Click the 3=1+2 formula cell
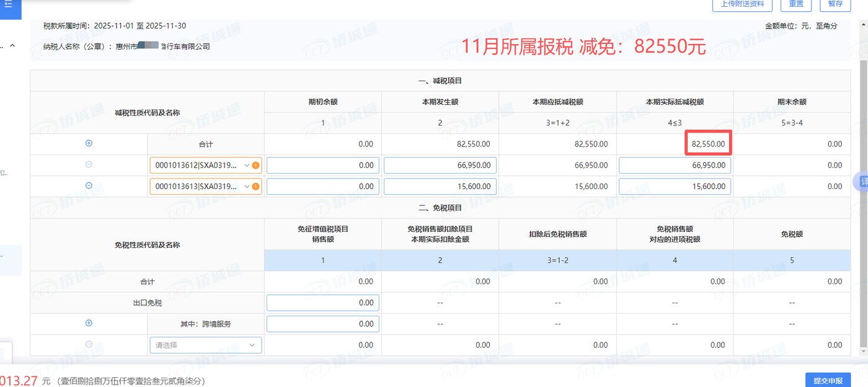This screenshot has width=868, height=387. [x=557, y=123]
